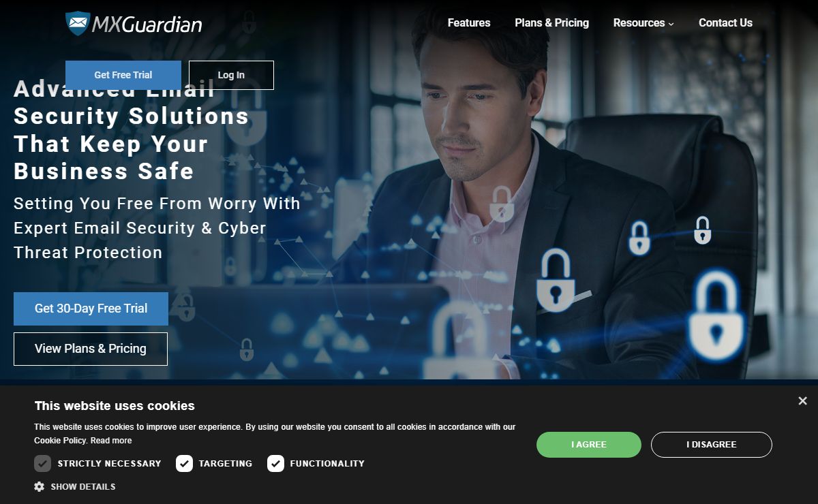Decline cookies with I Disagree
Image resolution: width=818 pixels, height=504 pixels.
[x=712, y=444]
